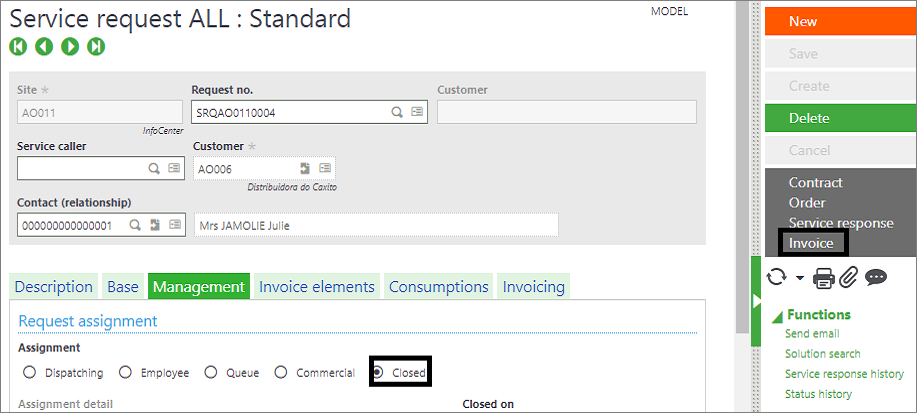Open the Invoice elements tab
The height and width of the screenshot is (413, 917).
[x=317, y=287]
